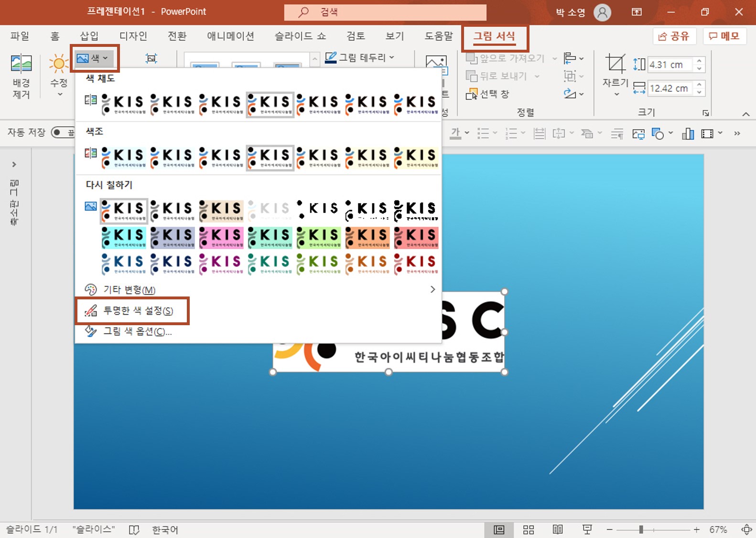Viewport: 756px width, 538px height.
Task: Select the cyan background recolor swatch
Action: pos(124,237)
